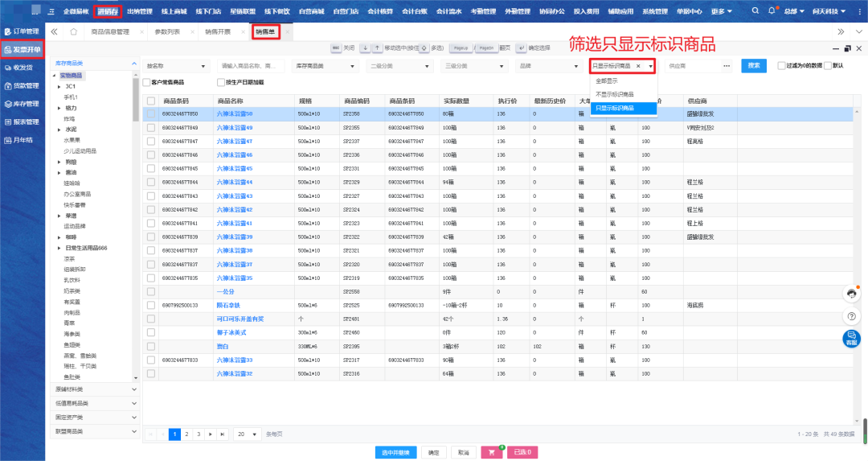Open the notification bell in the top bar
Viewport: 868px width, 461px height.
(772, 11)
